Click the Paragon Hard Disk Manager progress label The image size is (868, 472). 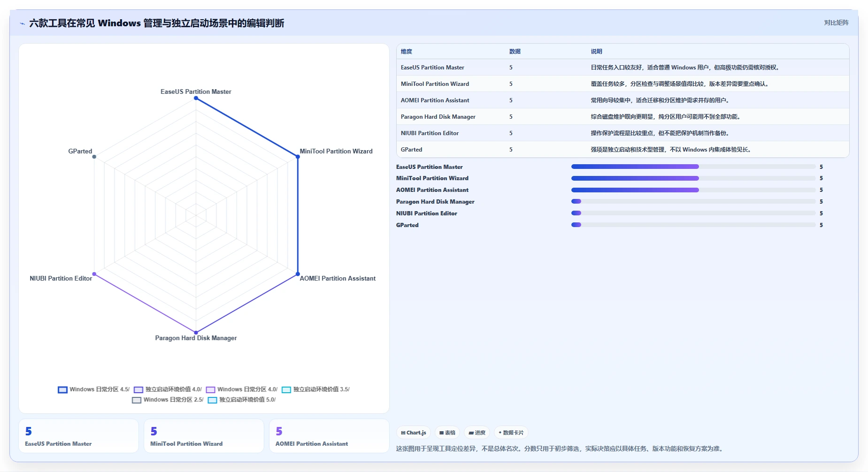(435, 202)
